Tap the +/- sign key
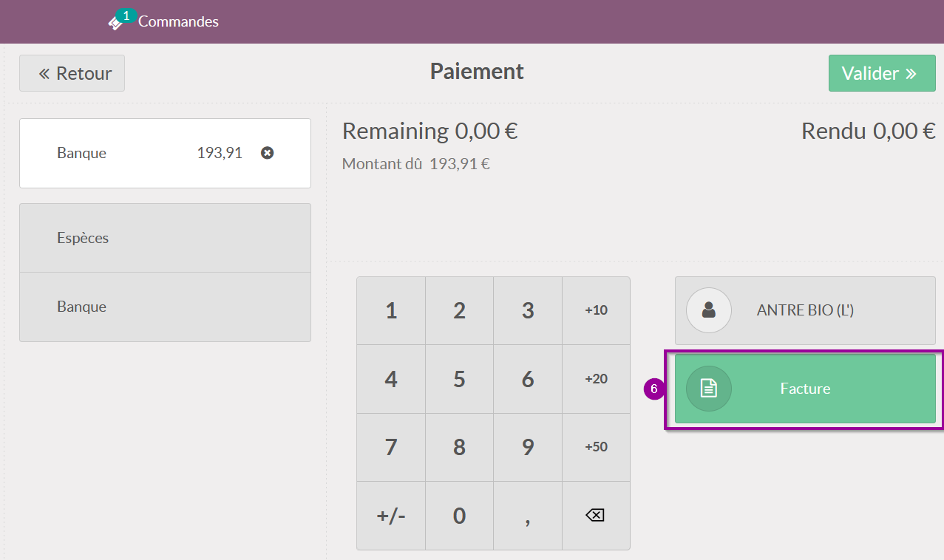The height and width of the screenshot is (560, 944). click(x=391, y=516)
